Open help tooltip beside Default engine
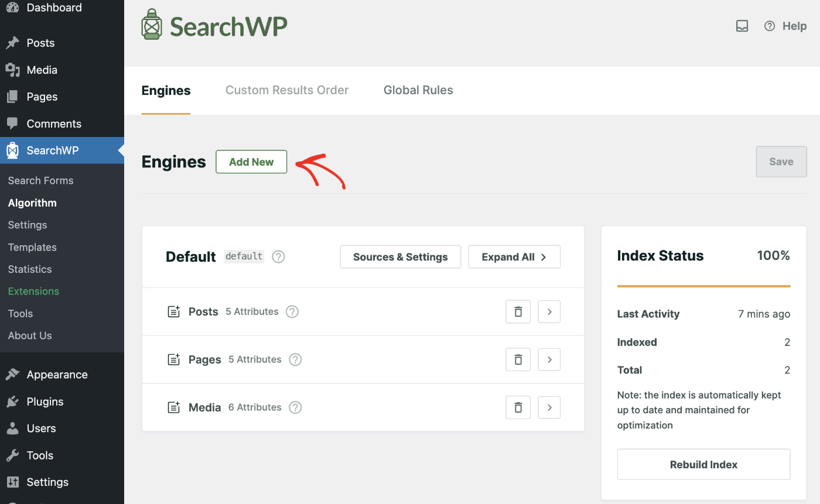Screen dimensions: 820x504 [x=279, y=256]
